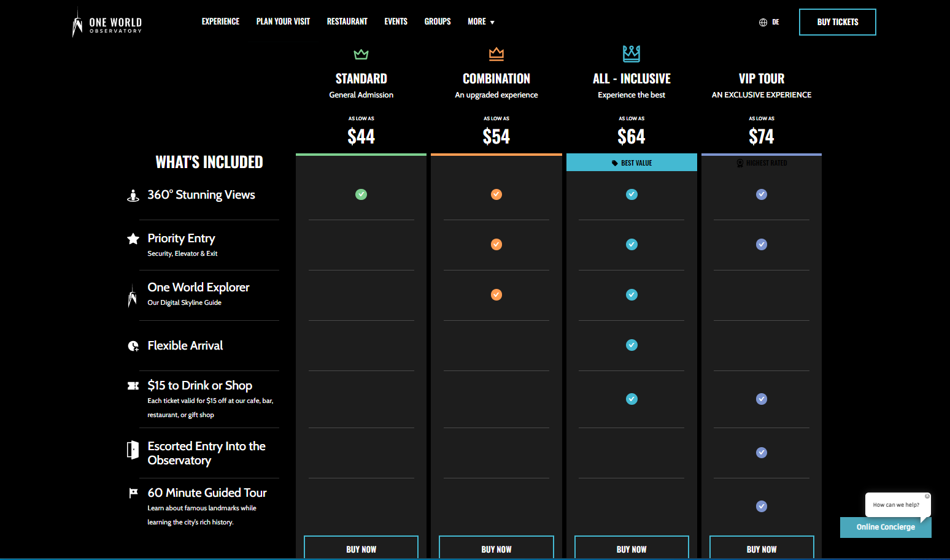This screenshot has height=560, width=950.
Task: Click 'Security, Elevator & Exit' subtitle
Action: (x=182, y=253)
